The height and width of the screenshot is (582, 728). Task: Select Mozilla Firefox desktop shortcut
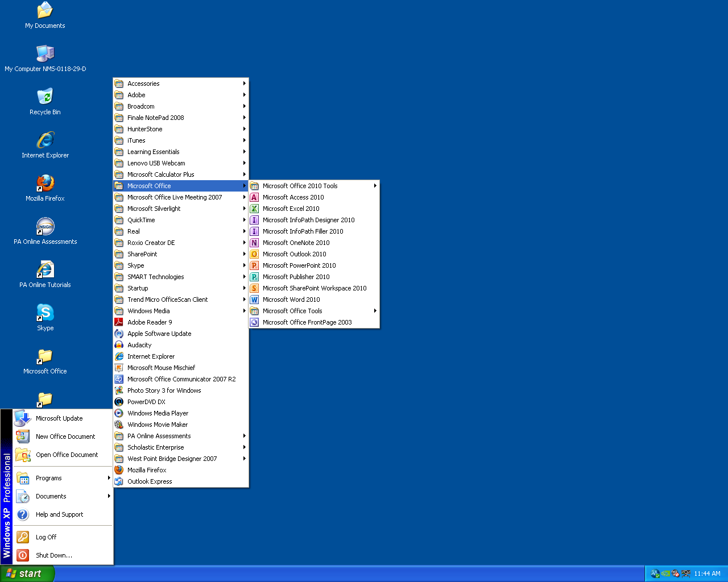point(45,182)
